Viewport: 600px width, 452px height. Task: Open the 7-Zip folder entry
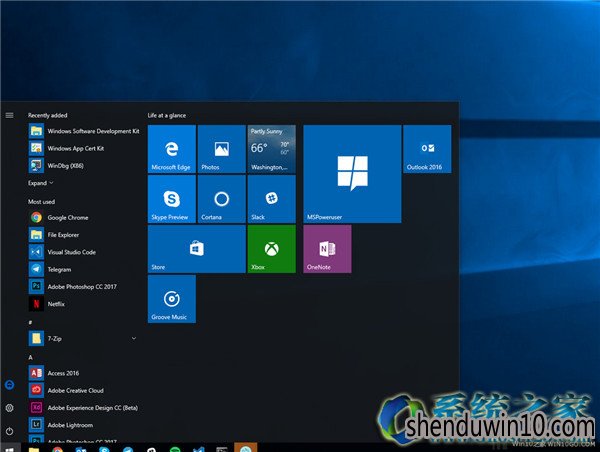click(x=84, y=338)
